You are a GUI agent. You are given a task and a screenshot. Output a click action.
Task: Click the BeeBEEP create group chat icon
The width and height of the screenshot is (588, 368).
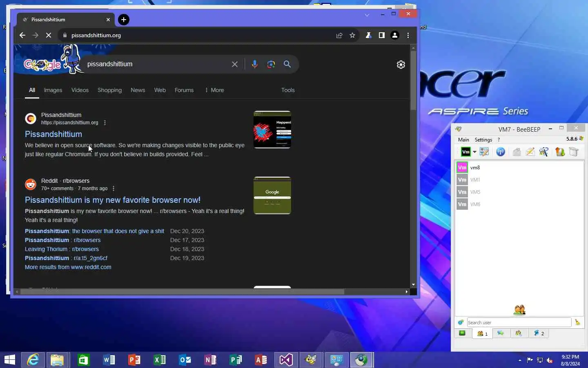tap(543, 152)
